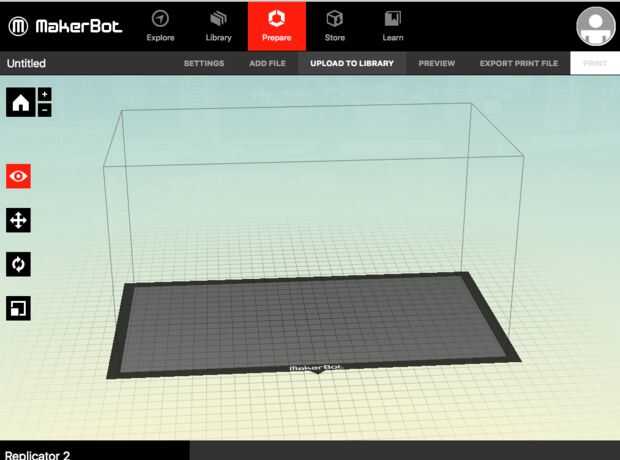The height and width of the screenshot is (460, 620).
Task: Zoom out with minus button
Action: click(x=45, y=110)
